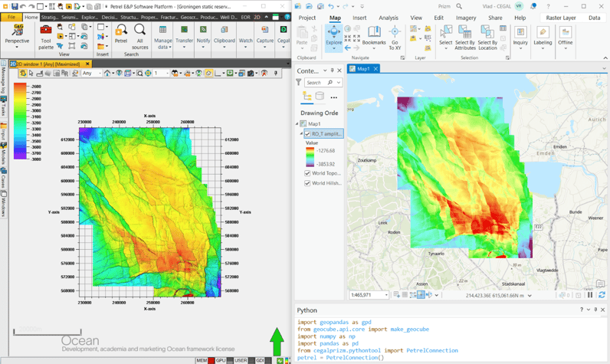Image resolution: width=610 pixels, height=364 pixels.
Task: Toggle RO_T amplitude layer visibility checkbox
Action: 308,134
